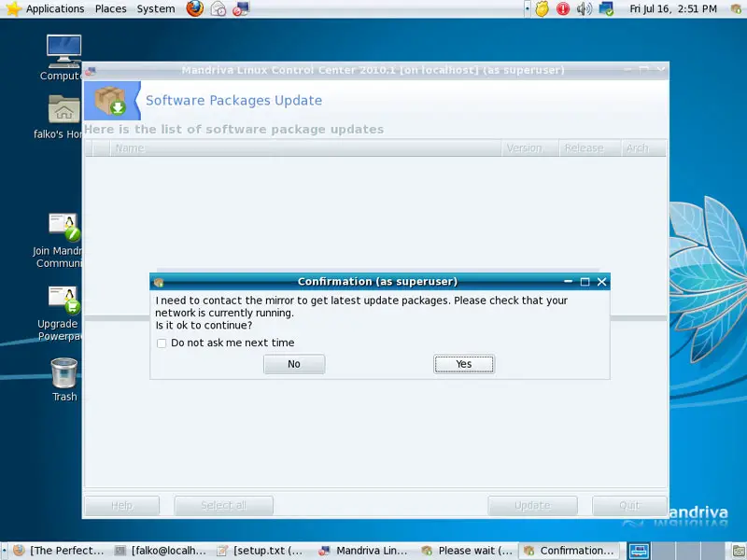Click the notification area handle before shield
This screenshot has height=560, width=747.
pos(528,8)
